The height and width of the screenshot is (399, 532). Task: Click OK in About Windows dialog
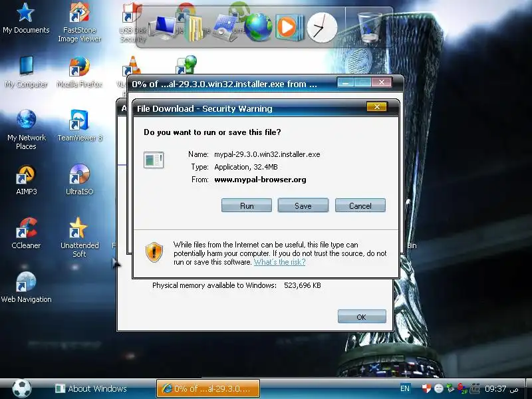(x=362, y=317)
